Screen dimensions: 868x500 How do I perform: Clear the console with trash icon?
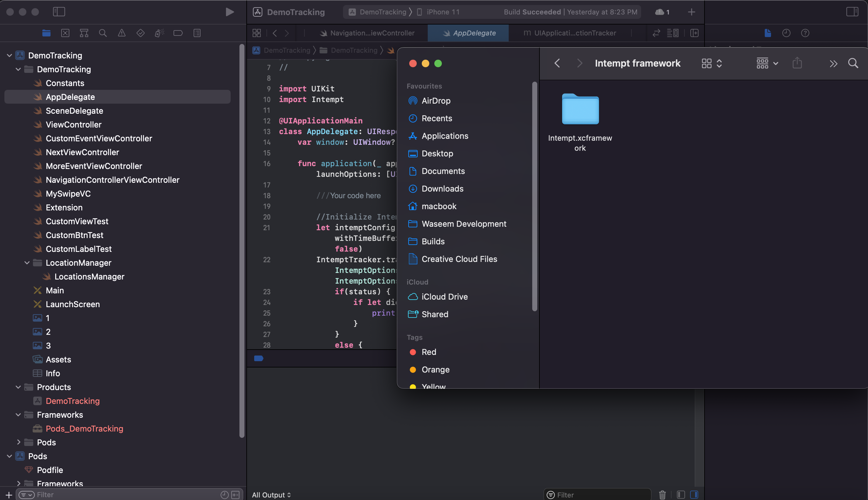pos(662,495)
